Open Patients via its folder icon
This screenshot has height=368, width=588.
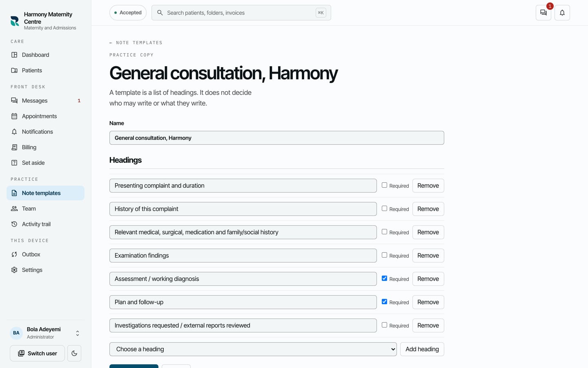pyautogui.click(x=14, y=70)
